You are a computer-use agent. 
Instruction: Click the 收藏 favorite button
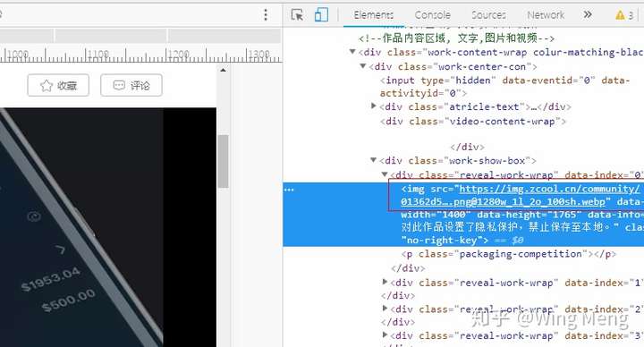tap(58, 86)
